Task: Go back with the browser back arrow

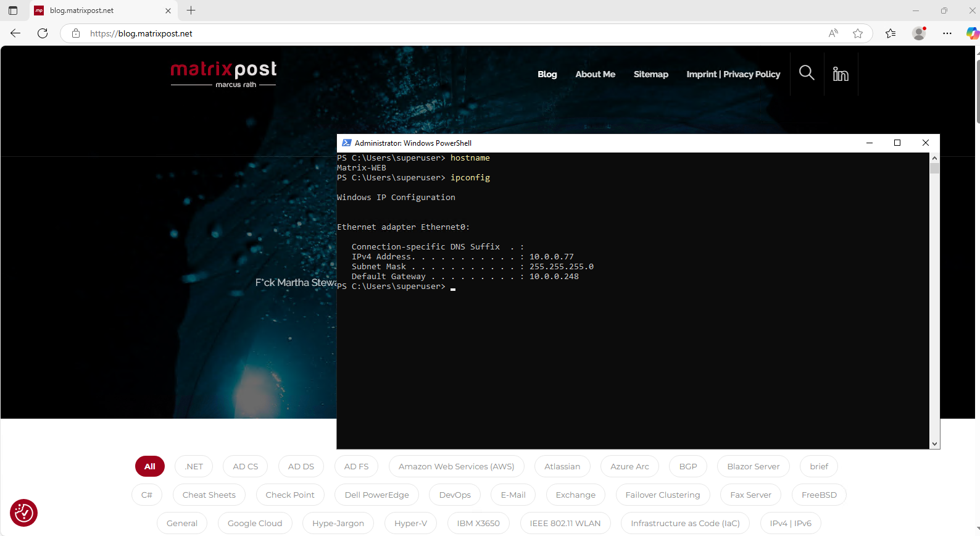Action: click(15, 33)
